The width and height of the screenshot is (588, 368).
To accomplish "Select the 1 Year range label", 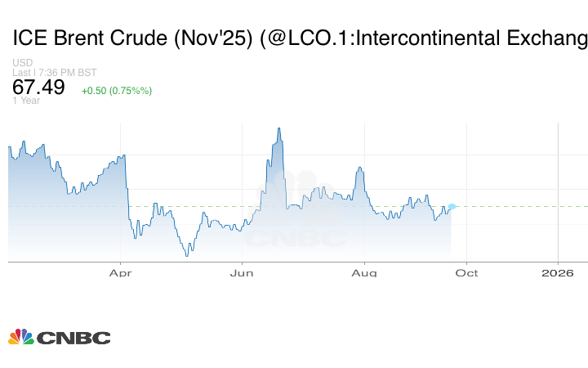I will coord(26,101).
